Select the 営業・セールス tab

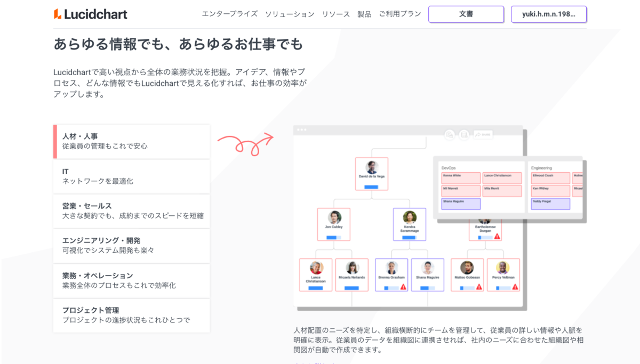pos(132,211)
